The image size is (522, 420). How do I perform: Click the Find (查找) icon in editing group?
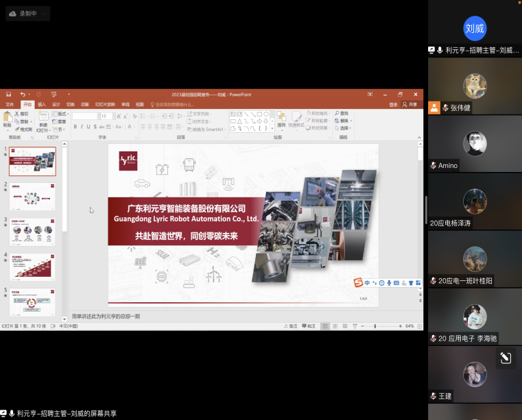342,113
